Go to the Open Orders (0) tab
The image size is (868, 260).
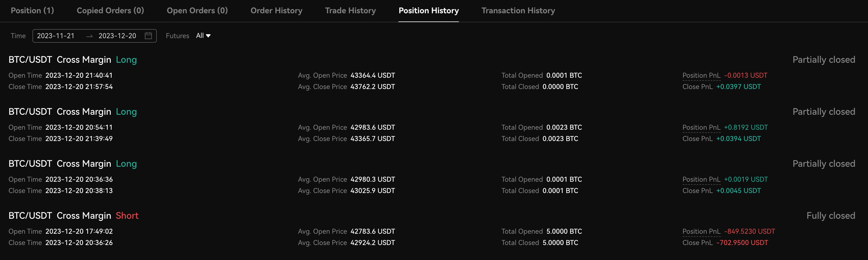coord(197,10)
